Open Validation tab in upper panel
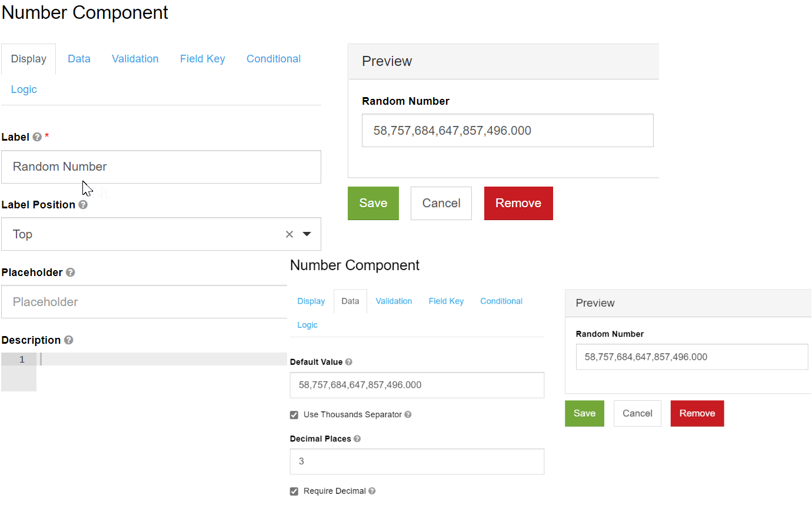Image resolution: width=812 pixels, height=505 pixels. click(x=135, y=59)
